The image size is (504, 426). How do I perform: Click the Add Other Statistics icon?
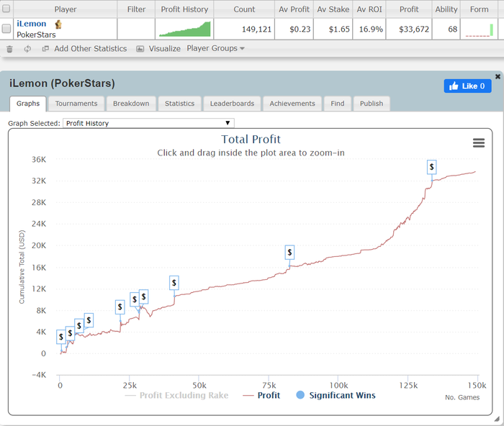45,48
